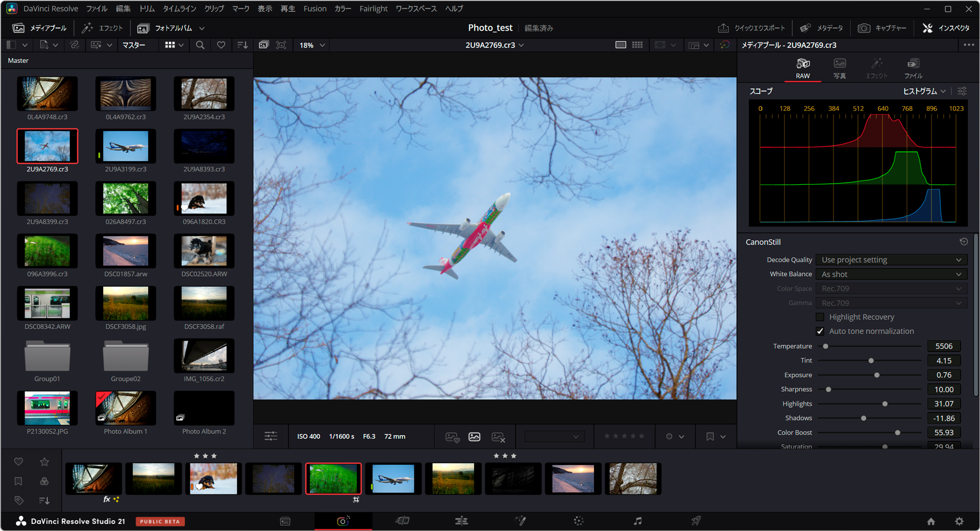Open the ワークスペース menu

coord(416,9)
